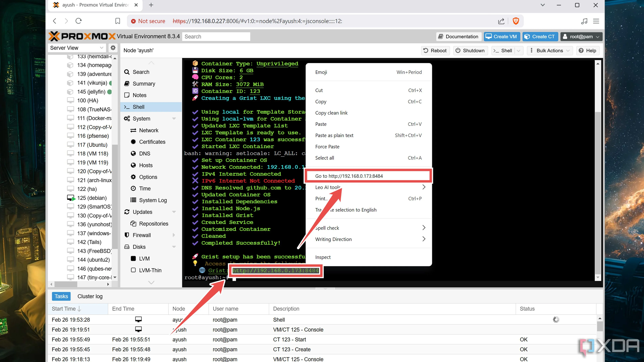
Task: Select the Shell menu item in sidebar
Action: point(151,107)
